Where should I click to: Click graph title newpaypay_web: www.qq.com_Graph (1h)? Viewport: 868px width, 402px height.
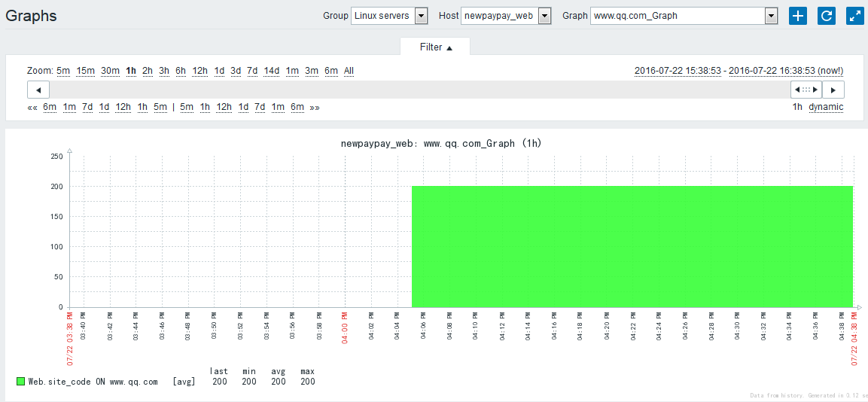tap(441, 144)
